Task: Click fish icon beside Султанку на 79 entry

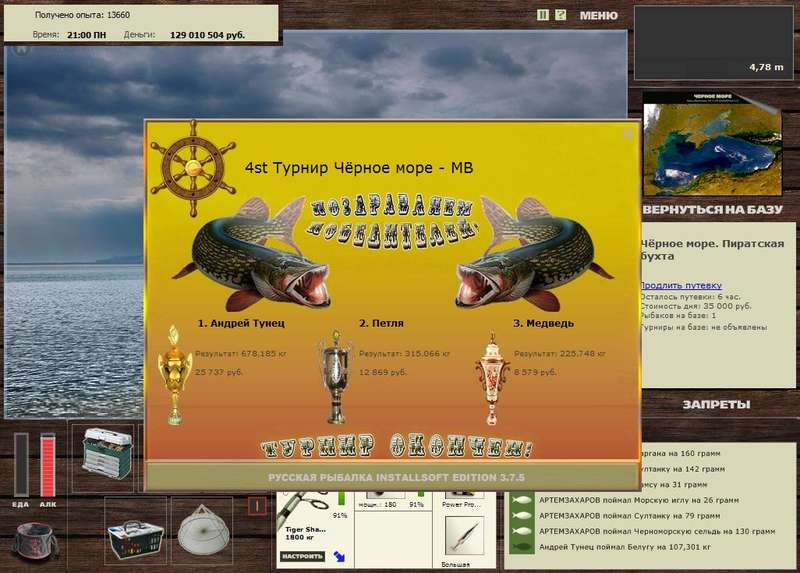Action: pos(521,516)
